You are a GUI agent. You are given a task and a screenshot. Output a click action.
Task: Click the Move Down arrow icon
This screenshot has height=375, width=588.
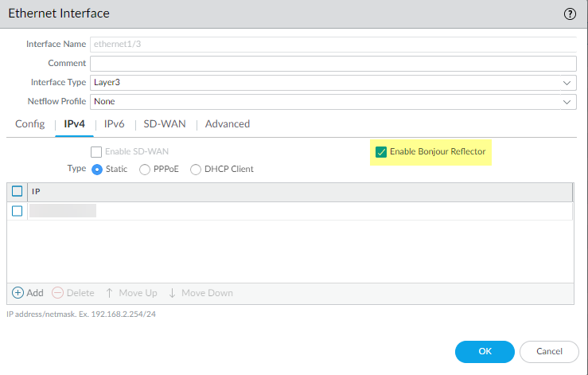pos(172,293)
